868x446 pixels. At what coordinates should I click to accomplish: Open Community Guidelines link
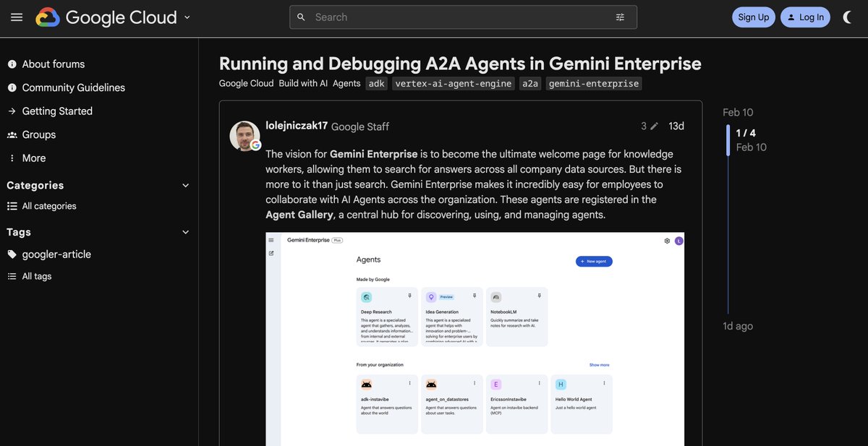pos(67,87)
